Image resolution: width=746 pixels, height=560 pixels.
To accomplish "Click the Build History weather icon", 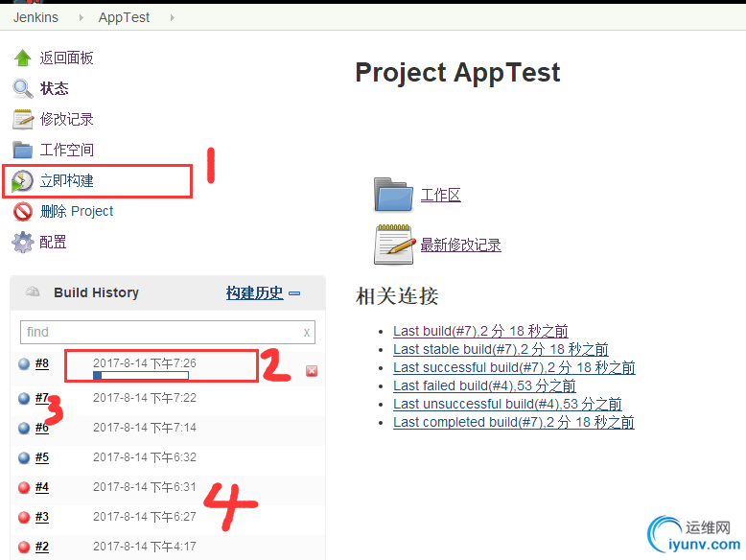I will point(33,292).
